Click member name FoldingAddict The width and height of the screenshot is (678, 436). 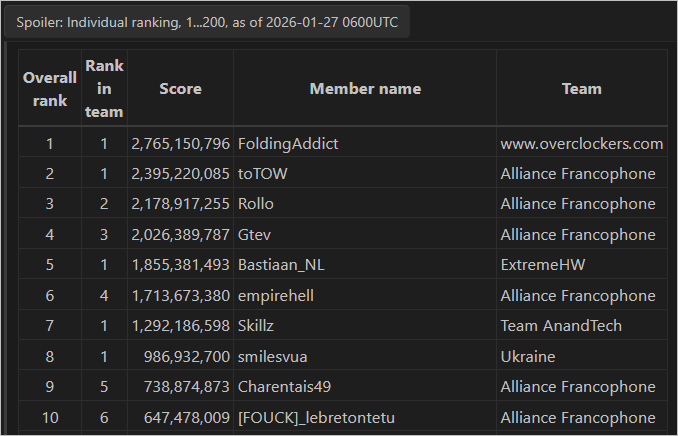pyautogui.click(x=288, y=144)
